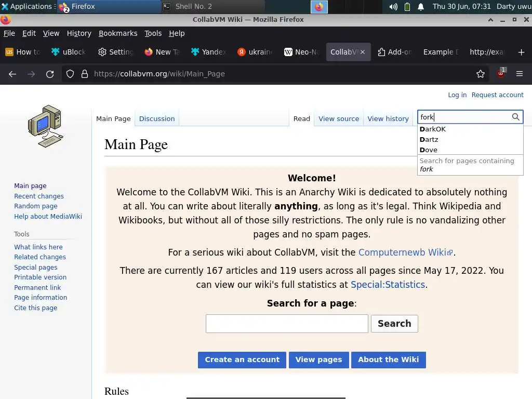Open the File menu

pos(9,33)
